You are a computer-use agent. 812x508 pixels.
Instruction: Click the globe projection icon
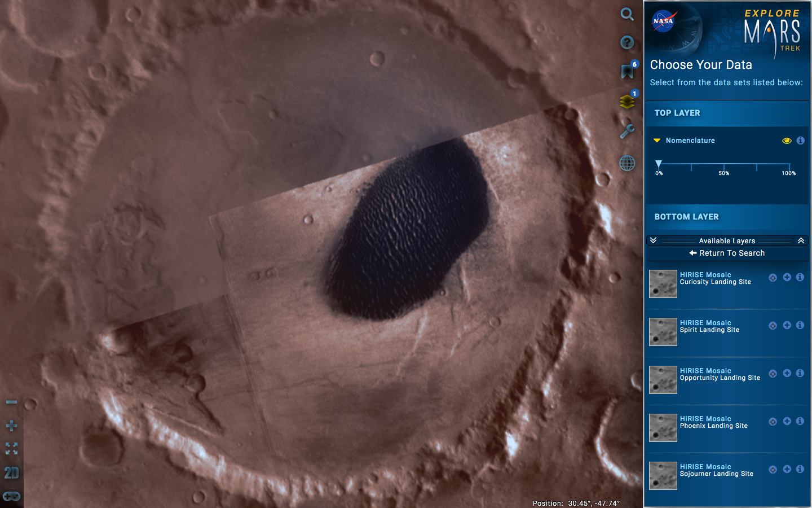click(x=627, y=163)
